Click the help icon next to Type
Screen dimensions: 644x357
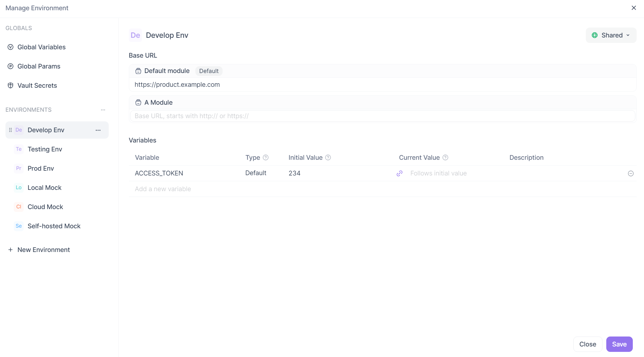point(265,157)
